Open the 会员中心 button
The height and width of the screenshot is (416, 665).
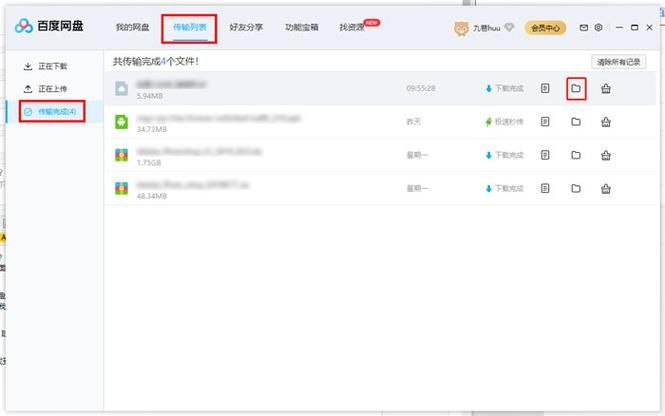(x=545, y=28)
